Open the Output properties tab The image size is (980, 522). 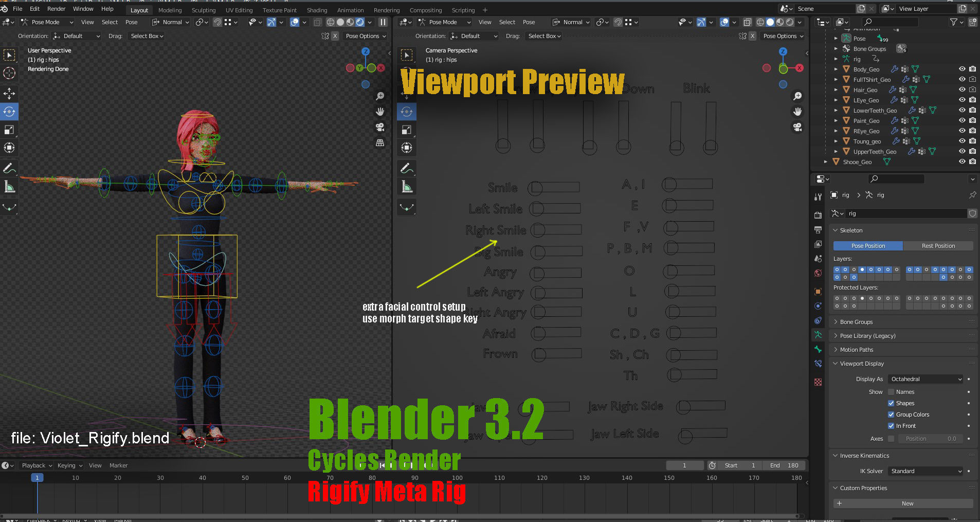tap(818, 229)
